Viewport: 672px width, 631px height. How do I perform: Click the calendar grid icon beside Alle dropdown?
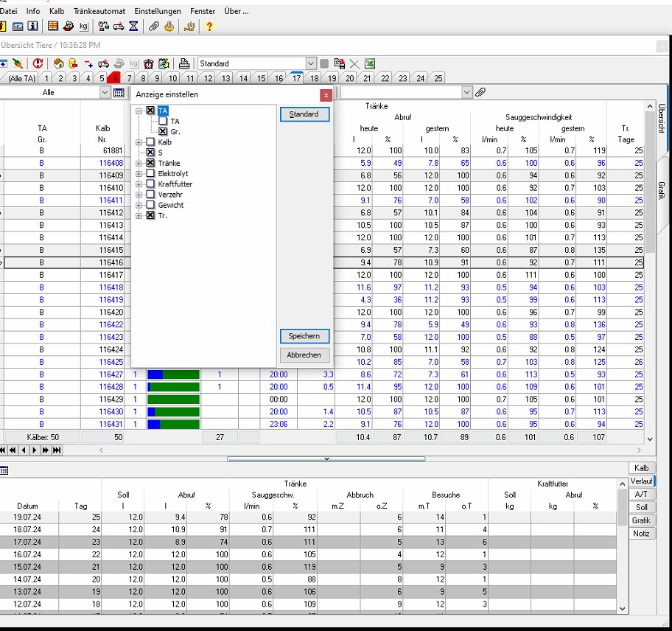[119, 93]
